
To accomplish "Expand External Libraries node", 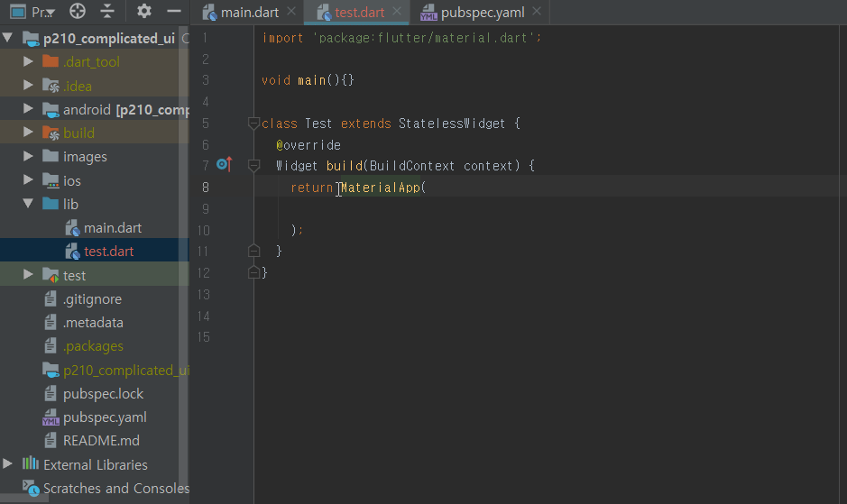I will click(7, 464).
